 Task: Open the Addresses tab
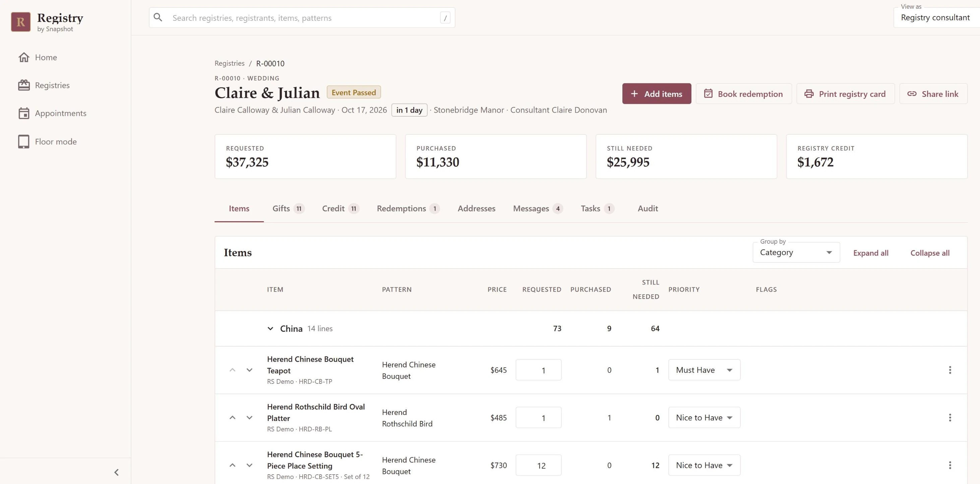coord(476,208)
